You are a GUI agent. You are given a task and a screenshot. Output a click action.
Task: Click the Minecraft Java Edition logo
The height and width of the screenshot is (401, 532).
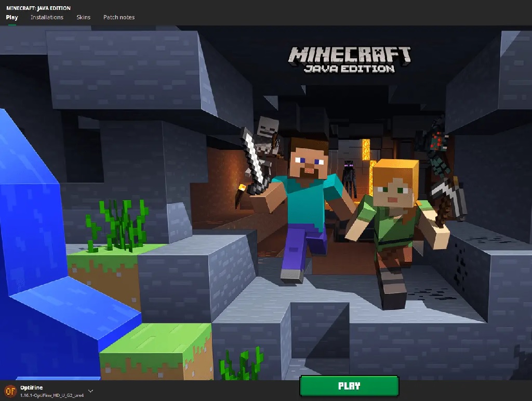click(x=350, y=60)
